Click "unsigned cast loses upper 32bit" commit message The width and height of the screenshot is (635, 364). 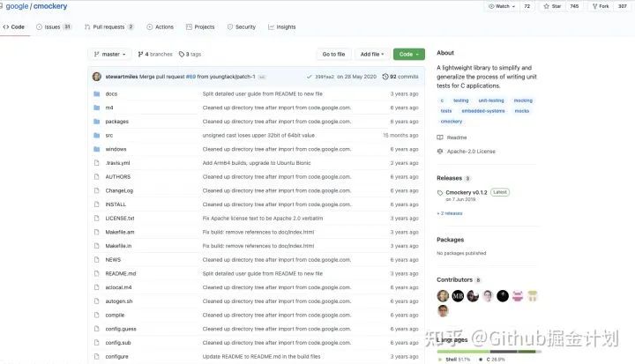pyautogui.click(x=258, y=135)
